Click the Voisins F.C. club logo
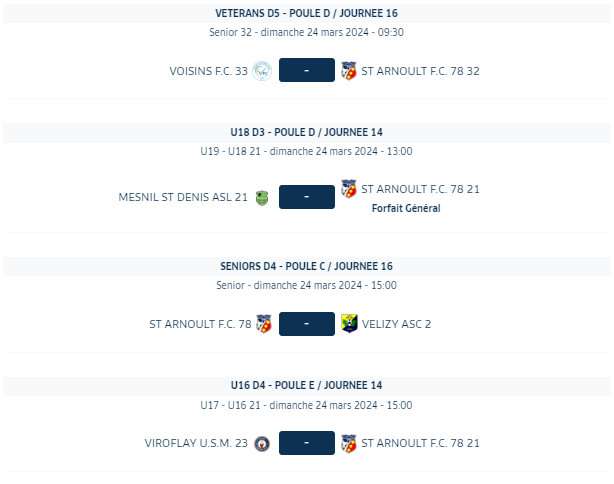The width and height of the screenshot is (614, 484). coord(262,71)
